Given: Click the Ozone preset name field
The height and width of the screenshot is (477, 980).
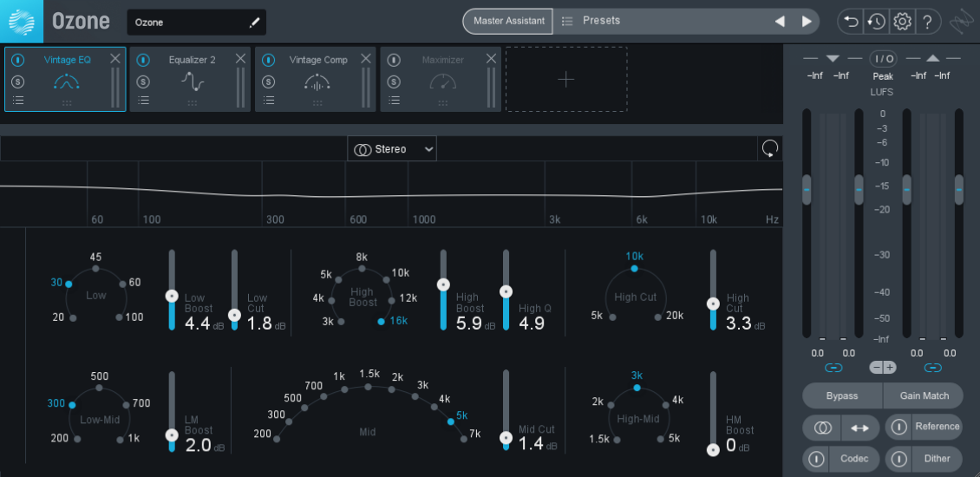Looking at the screenshot, I should (196, 23).
